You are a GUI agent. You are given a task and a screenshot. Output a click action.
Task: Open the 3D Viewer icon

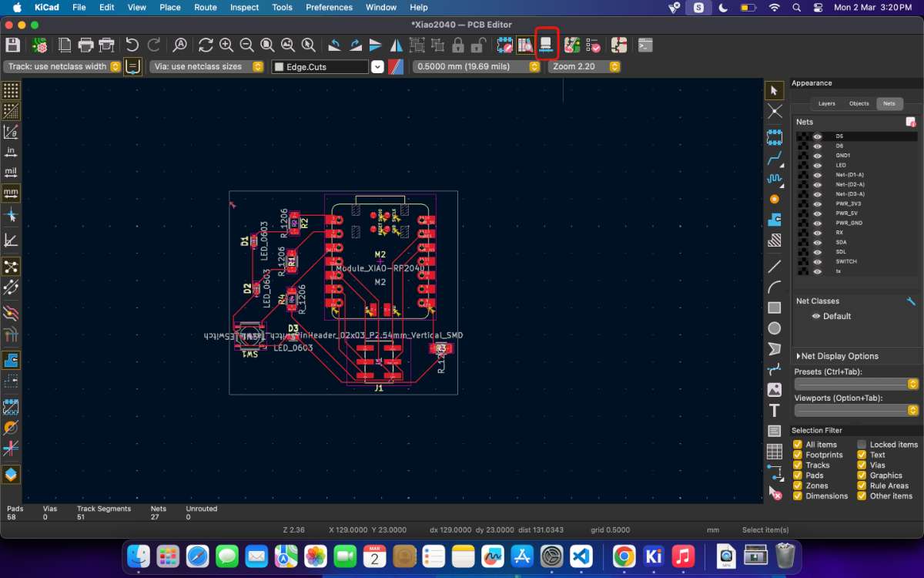[x=546, y=45]
